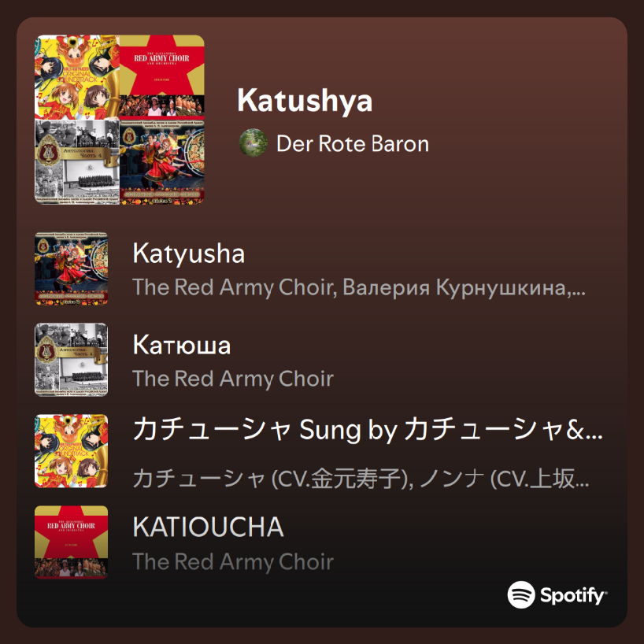
Task: Click the KATIOUCHA song title
Action: point(208,527)
